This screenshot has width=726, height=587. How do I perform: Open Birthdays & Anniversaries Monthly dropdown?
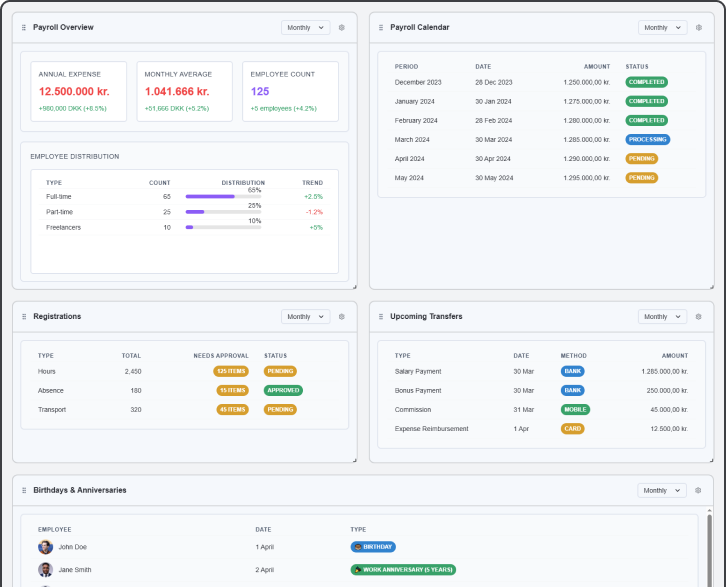point(662,490)
